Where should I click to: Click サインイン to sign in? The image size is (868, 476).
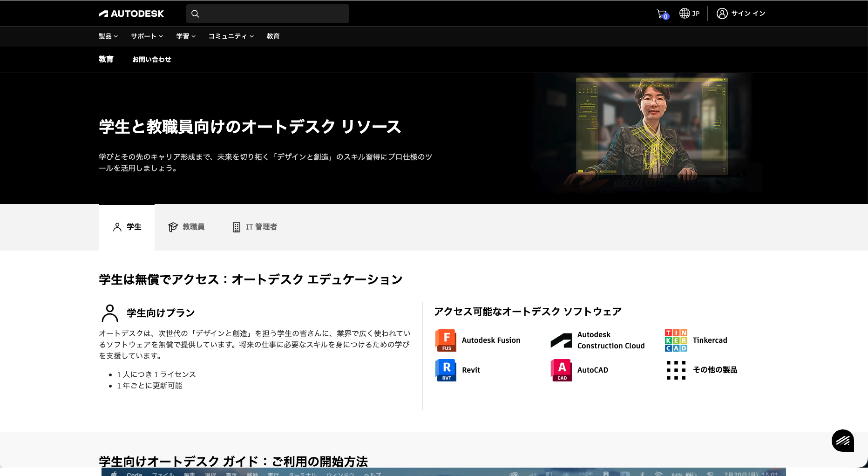tap(741, 14)
